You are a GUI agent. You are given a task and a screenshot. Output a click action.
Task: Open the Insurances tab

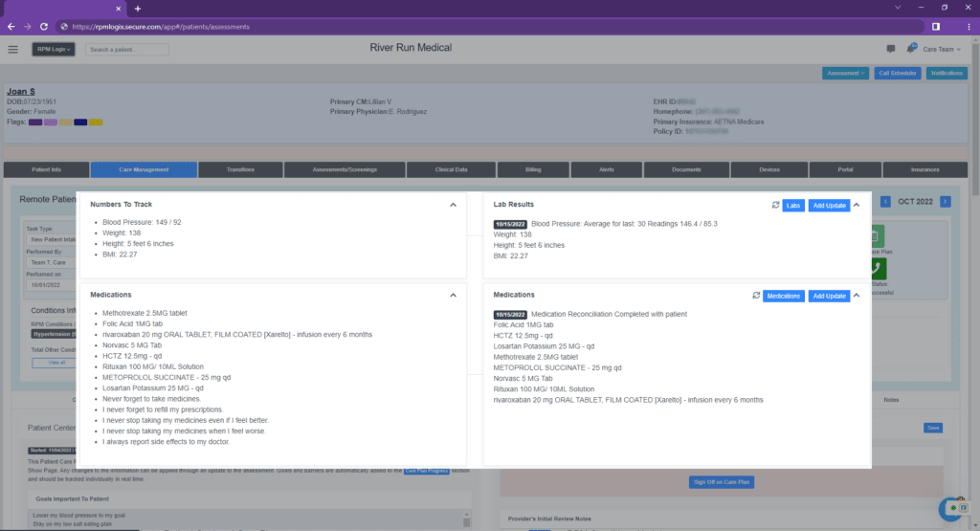[925, 169]
